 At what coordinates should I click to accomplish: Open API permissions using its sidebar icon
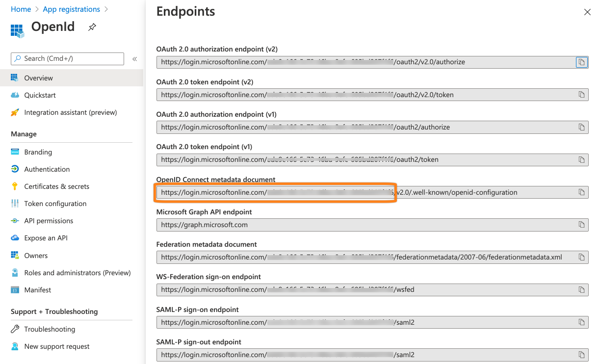click(x=15, y=221)
